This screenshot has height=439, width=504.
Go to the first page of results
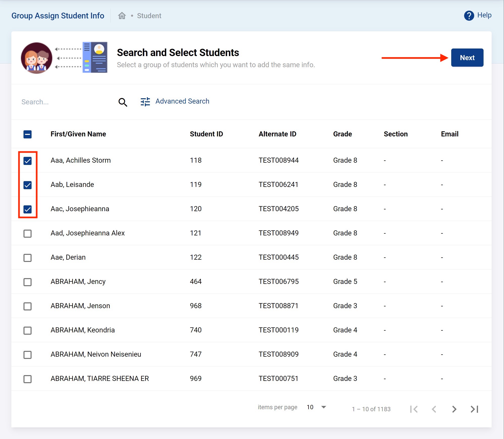[x=414, y=409]
